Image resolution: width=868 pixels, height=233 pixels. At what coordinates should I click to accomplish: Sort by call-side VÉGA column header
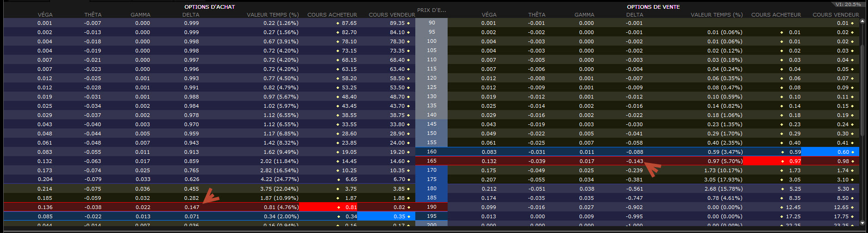point(45,15)
